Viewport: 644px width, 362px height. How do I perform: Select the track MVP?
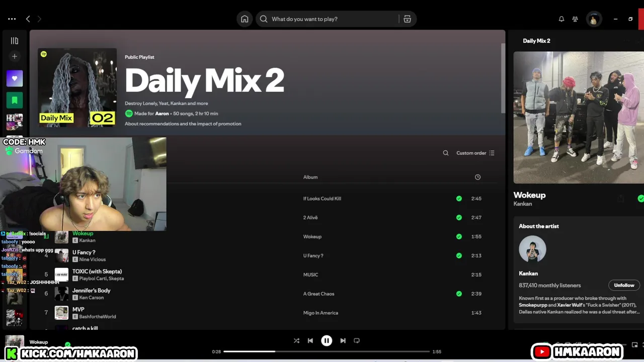(78, 310)
